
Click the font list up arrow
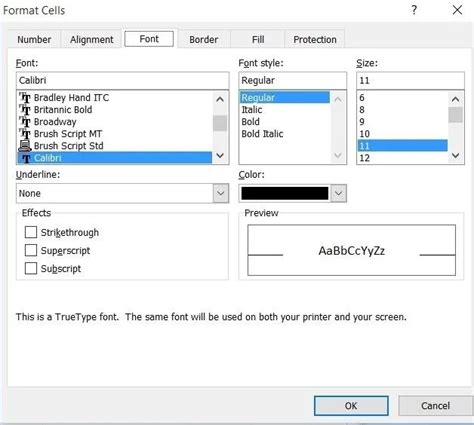220,99
